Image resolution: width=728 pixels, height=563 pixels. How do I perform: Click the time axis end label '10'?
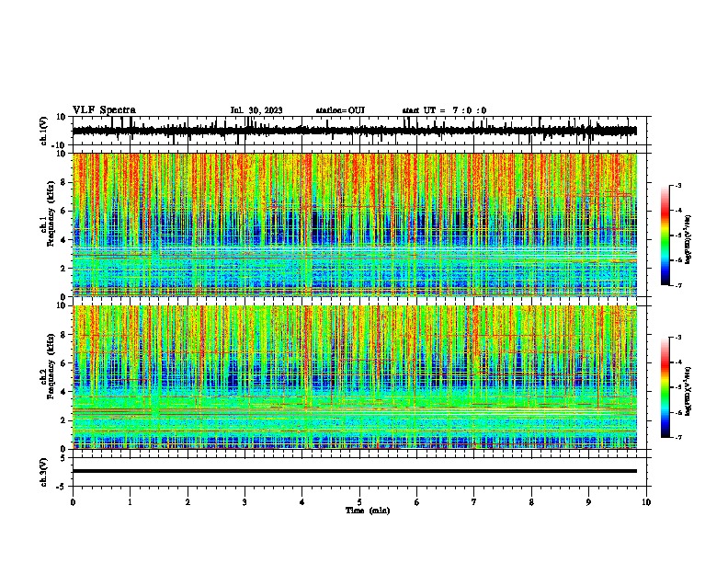click(x=646, y=502)
